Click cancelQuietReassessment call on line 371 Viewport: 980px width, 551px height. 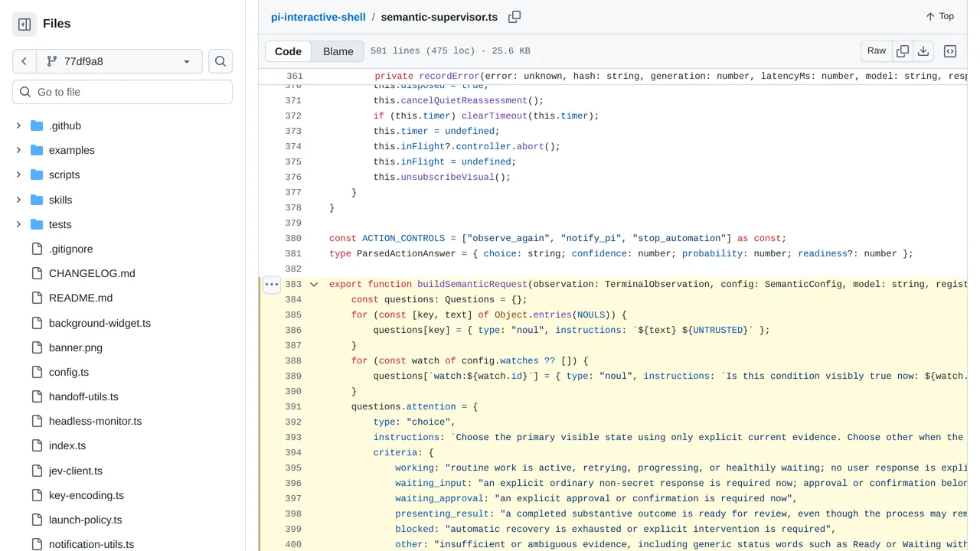pyautogui.click(x=465, y=100)
